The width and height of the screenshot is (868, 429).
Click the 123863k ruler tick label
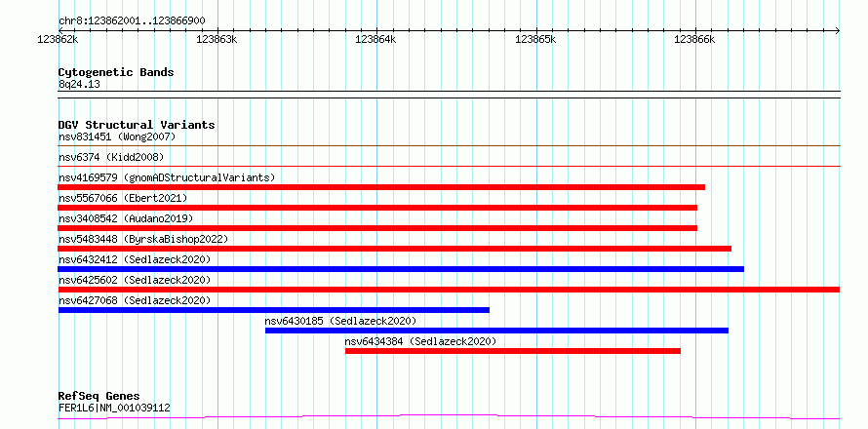coord(217,39)
